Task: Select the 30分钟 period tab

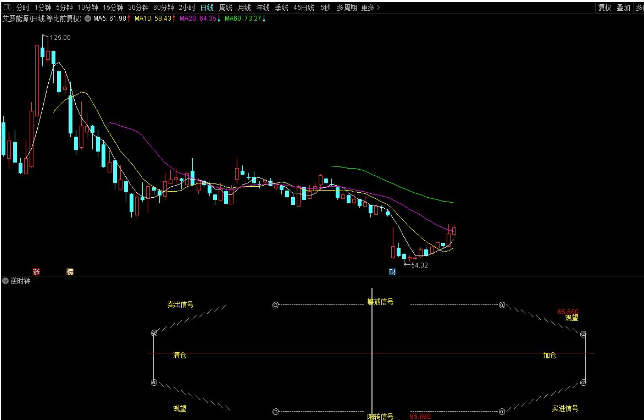Action: pos(138,7)
